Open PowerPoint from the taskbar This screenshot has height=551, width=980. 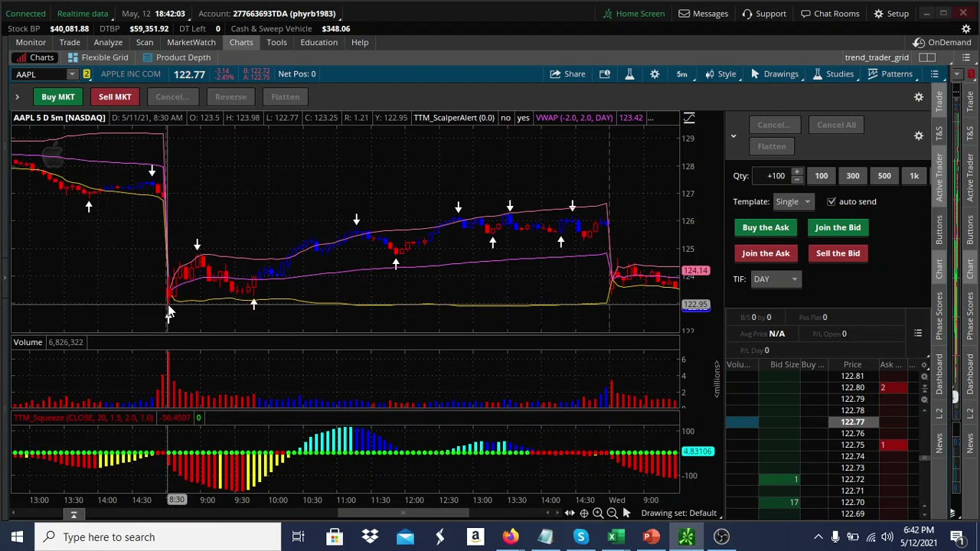pos(651,537)
